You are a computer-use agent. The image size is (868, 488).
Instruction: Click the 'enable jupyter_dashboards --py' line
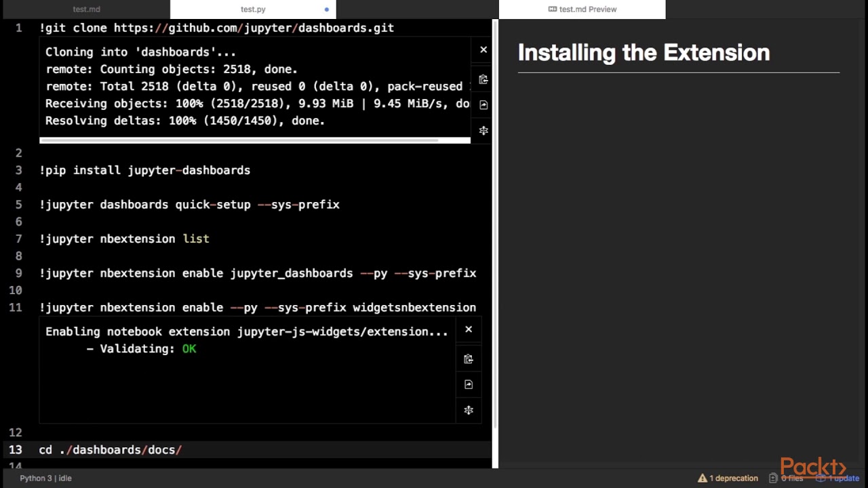pos(258,273)
